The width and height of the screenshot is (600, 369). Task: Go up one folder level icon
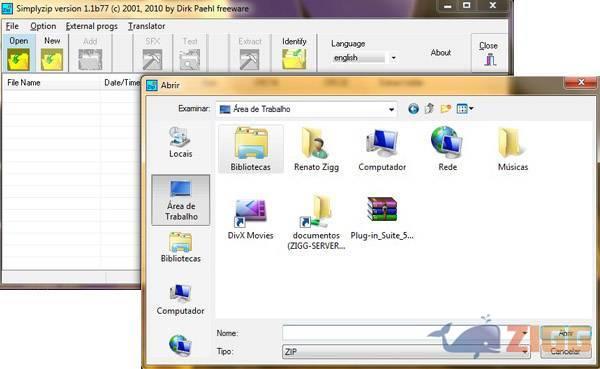(429, 109)
